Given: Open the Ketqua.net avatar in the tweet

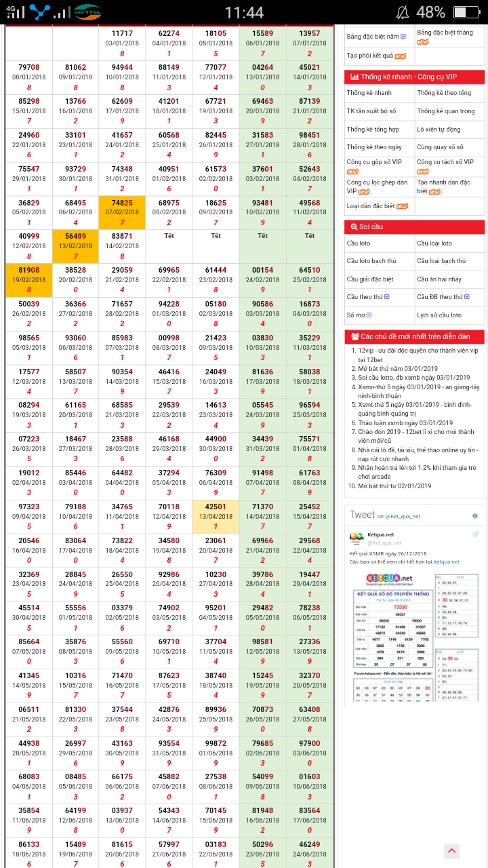Looking at the screenshot, I should click(x=357, y=538).
